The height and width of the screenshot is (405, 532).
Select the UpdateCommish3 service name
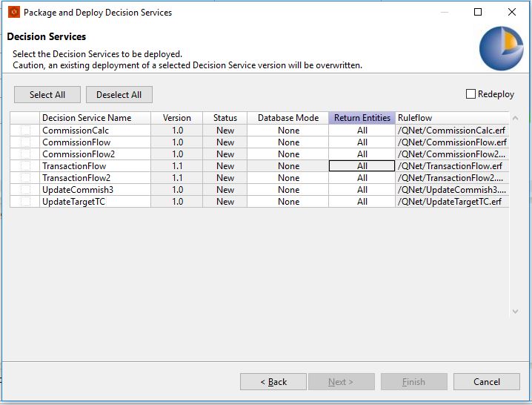78,190
